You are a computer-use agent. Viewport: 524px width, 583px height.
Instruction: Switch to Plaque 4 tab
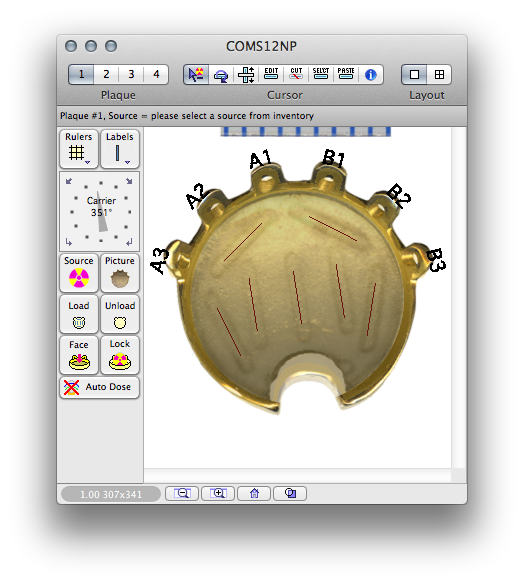click(x=156, y=74)
